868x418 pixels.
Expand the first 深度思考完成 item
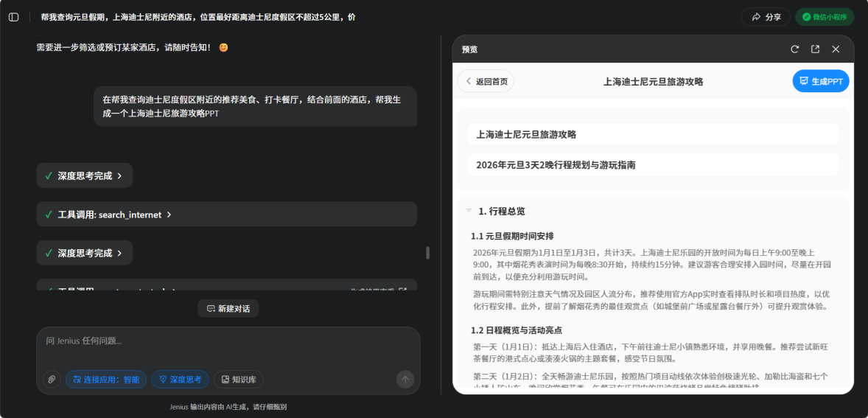tap(84, 176)
